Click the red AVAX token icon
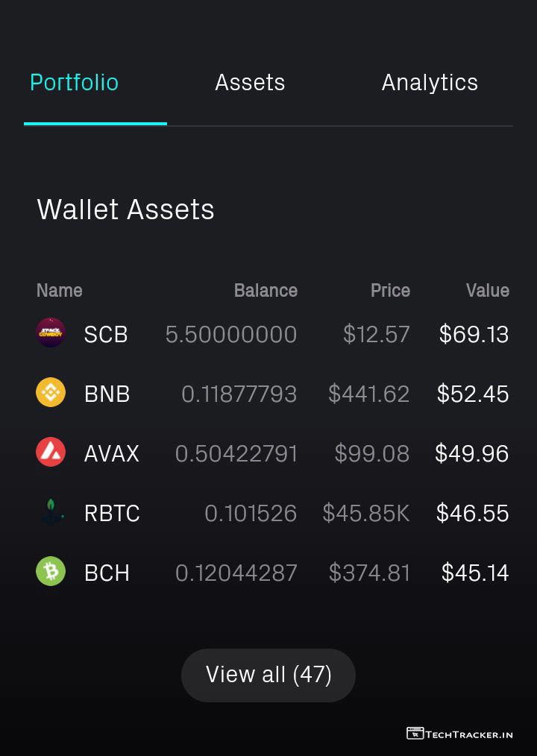537x756 pixels. [x=51, y=453]
